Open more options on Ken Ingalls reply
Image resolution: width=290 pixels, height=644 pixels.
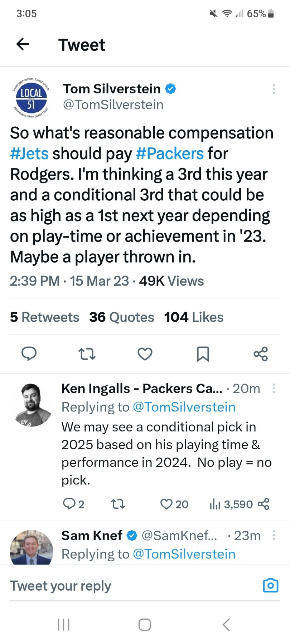pyautogui.click(x=274, y=389)
